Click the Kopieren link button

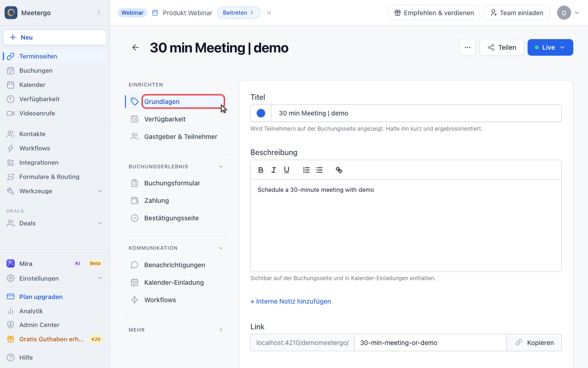(x=534, y=343)
